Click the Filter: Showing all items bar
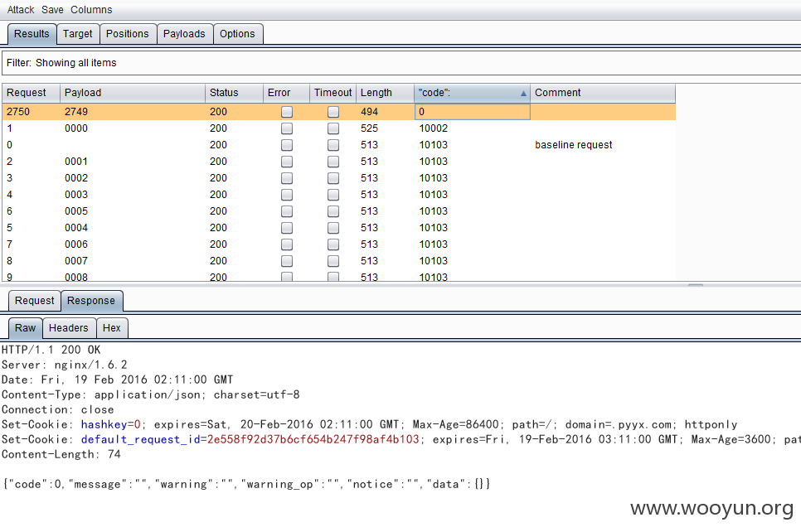Image resolution: width=801 pixels, height=532 pixels. pyautogui.click(x=401, y=63)
